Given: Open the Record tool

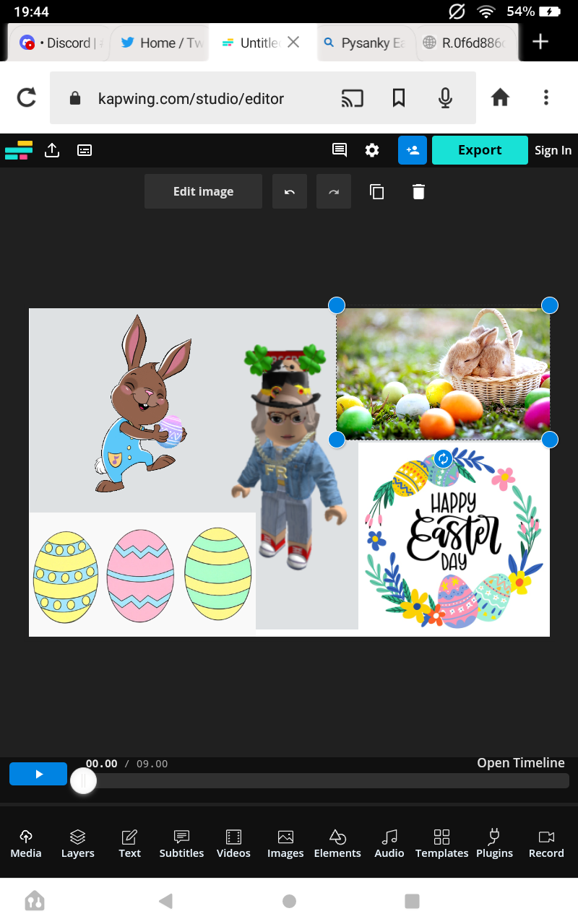Looking at the screenshot, I should coord(546,844).
